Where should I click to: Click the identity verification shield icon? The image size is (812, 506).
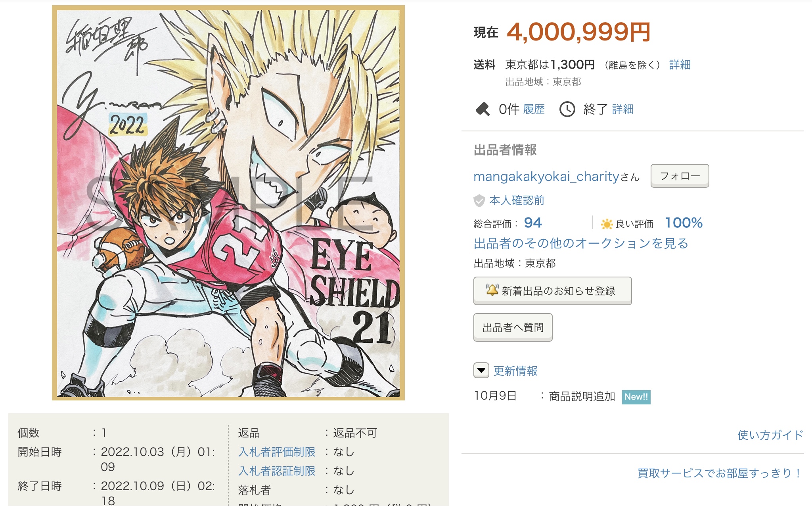[x=479, y=200]
